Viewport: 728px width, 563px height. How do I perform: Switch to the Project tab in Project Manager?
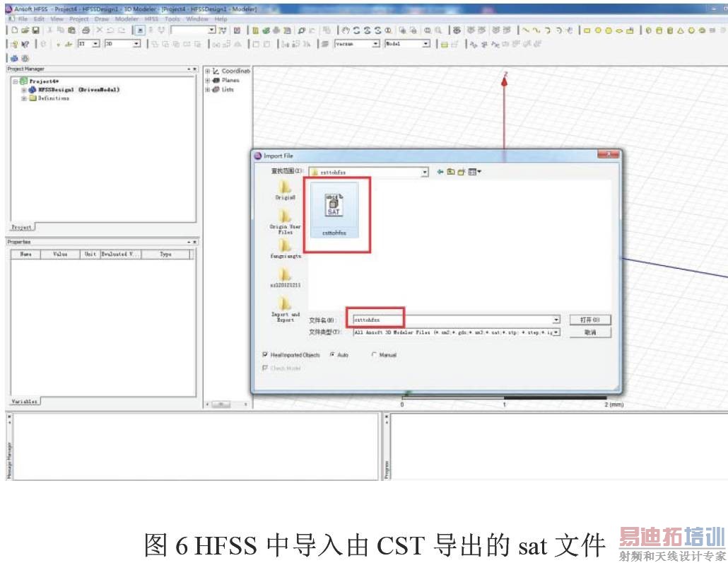pos(22,227)
